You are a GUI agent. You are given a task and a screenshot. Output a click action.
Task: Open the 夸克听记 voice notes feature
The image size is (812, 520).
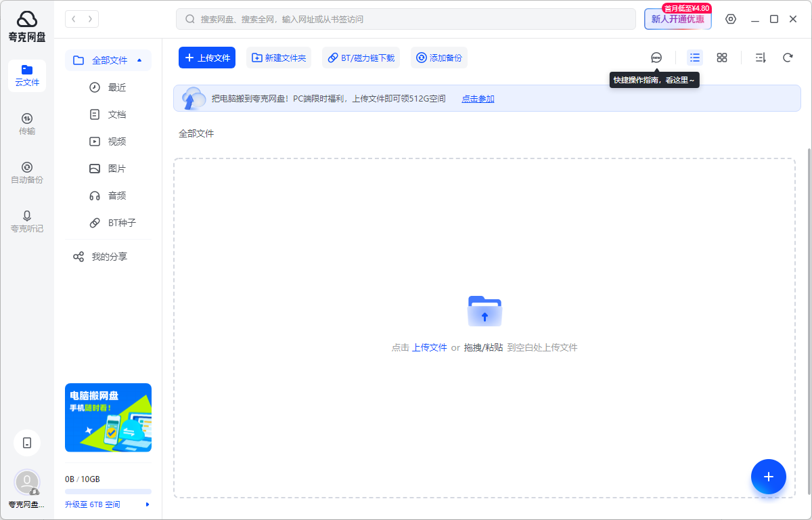click(27, 222)
